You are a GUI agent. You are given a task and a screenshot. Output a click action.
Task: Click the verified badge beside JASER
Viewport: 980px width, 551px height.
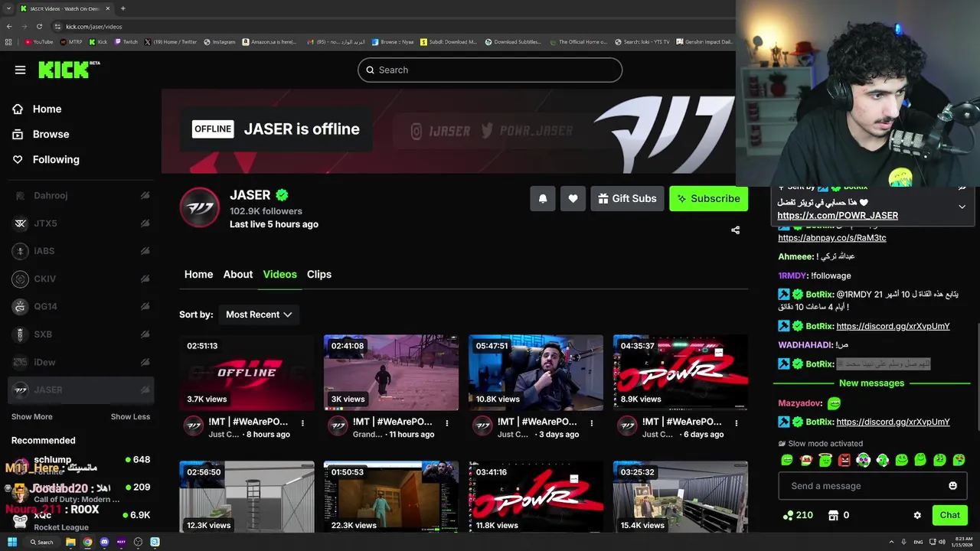282,195
